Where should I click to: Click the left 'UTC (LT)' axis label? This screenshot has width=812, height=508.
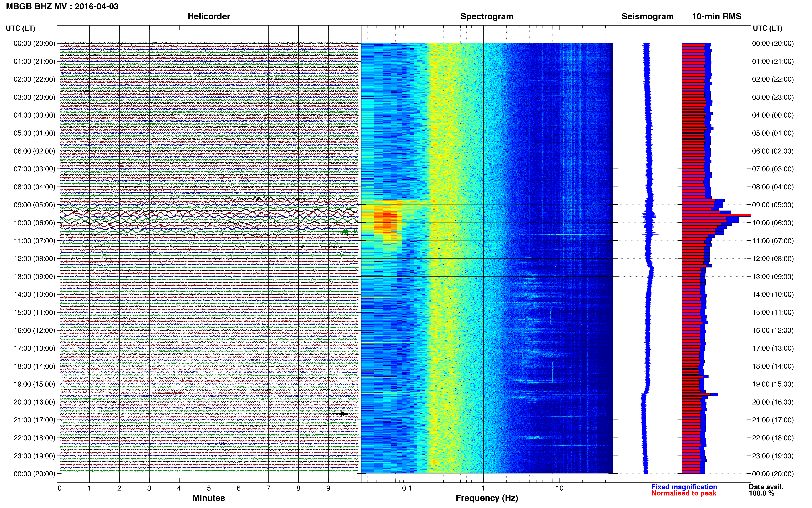click(x=21, y=28)
